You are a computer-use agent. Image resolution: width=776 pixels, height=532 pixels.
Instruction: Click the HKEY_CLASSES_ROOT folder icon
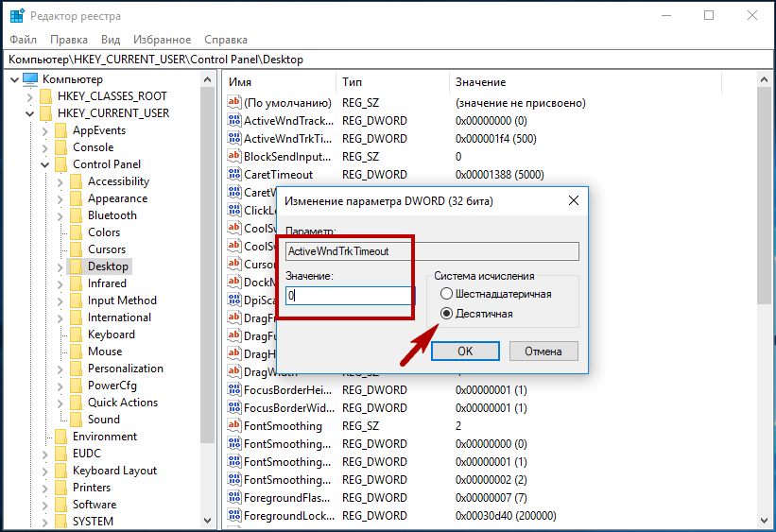pos(46,96)
